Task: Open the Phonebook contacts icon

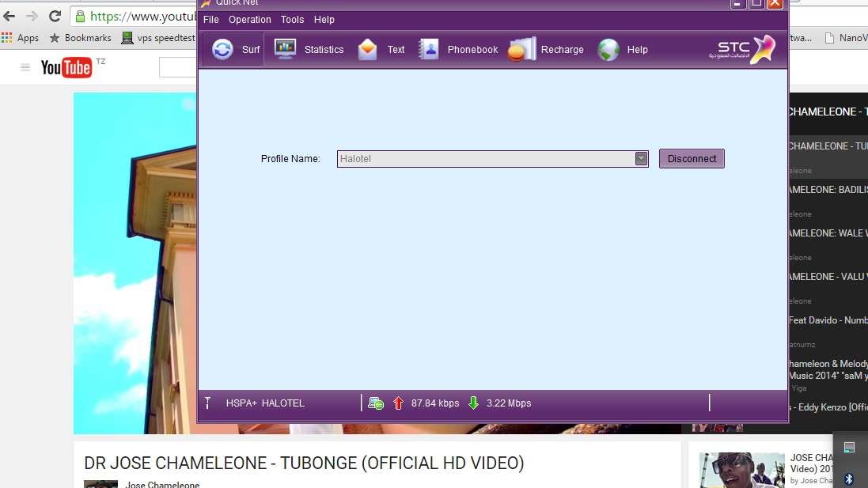Action: click(x=429, y=49)
